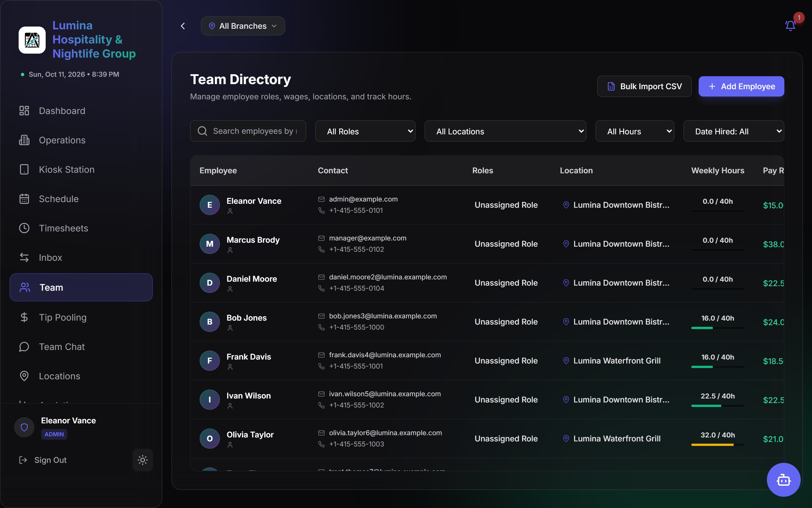Click Eleanor Vance's E avatar in table
Image resolution: width=812 pixels, height=508 pixels.
(210, 205)
